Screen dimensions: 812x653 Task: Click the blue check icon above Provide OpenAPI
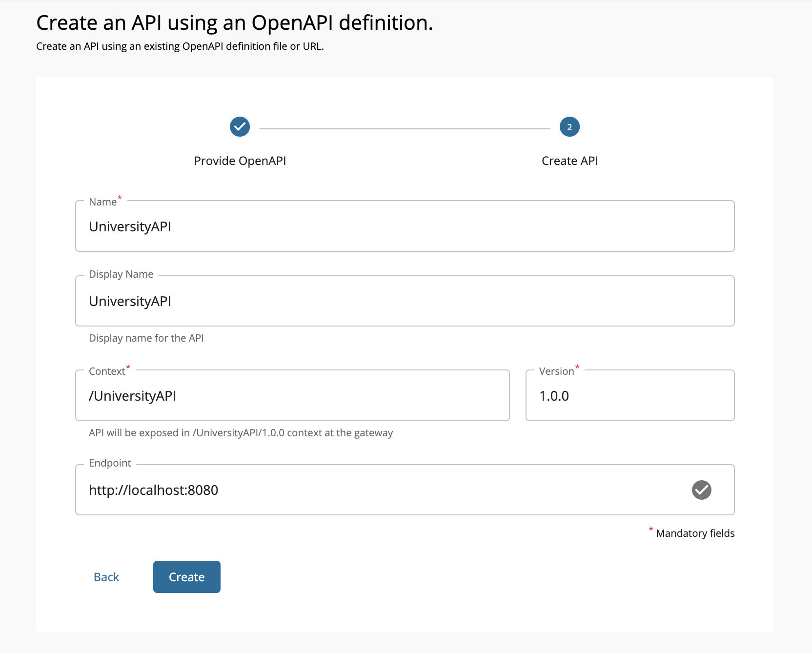[239, 126]
